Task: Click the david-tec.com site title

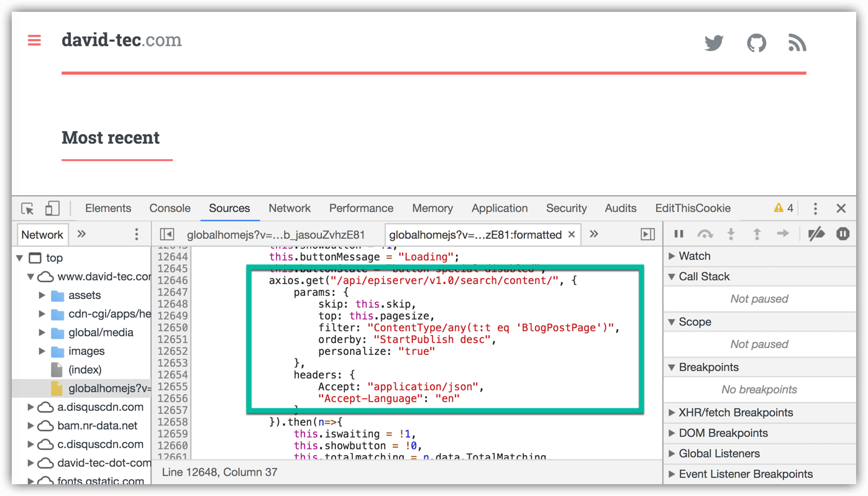Action: pyautogui.click(x=122, y=40)
